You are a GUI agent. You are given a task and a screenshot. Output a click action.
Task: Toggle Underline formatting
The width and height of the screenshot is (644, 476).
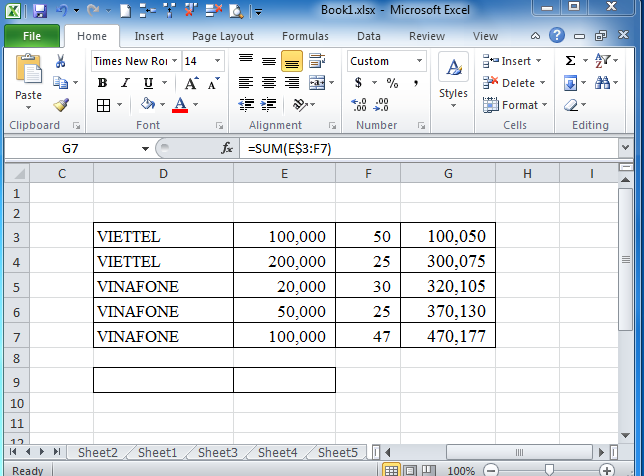coord(148,83)
